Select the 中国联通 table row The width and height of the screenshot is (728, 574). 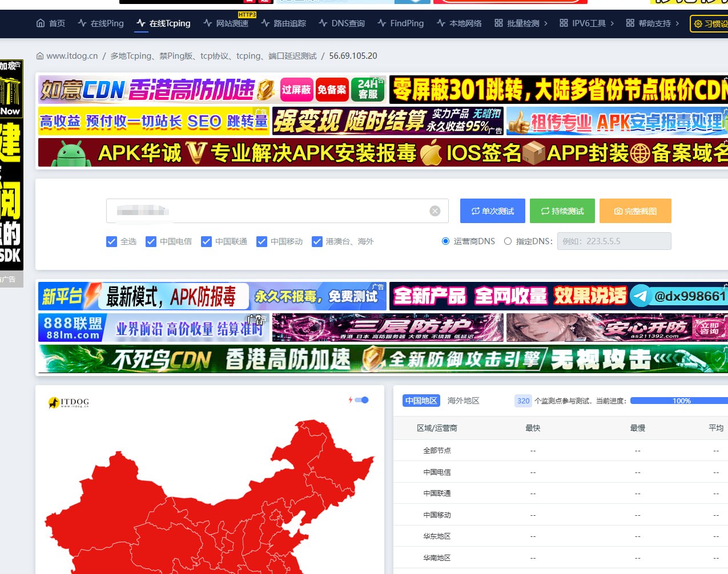(x=561, y=493)
